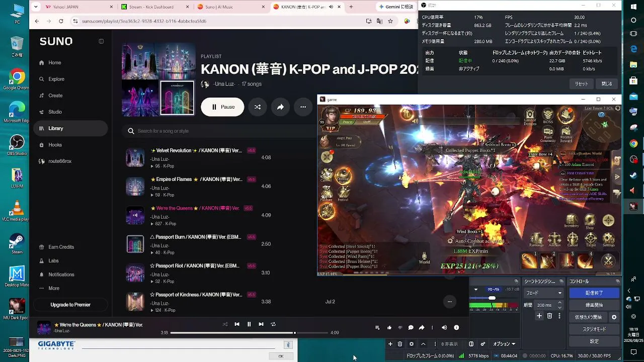This screenshot has height=362, width=644.
Task: Open the Passport Burn song title
Action: (196, 237)
